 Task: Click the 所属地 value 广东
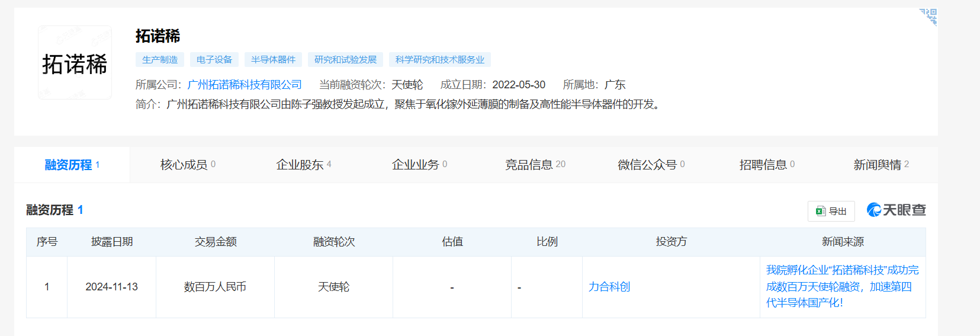615,85
